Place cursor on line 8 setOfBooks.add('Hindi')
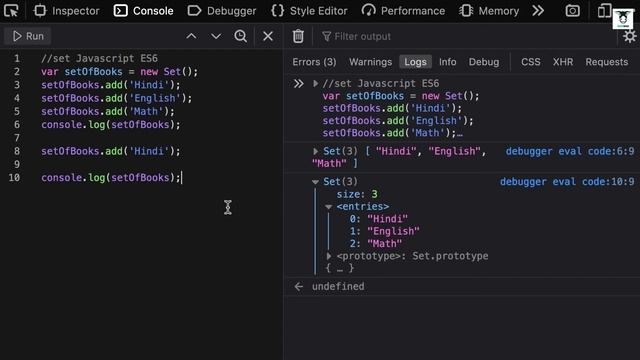This screenshot has height=360, width=640. 111,151
